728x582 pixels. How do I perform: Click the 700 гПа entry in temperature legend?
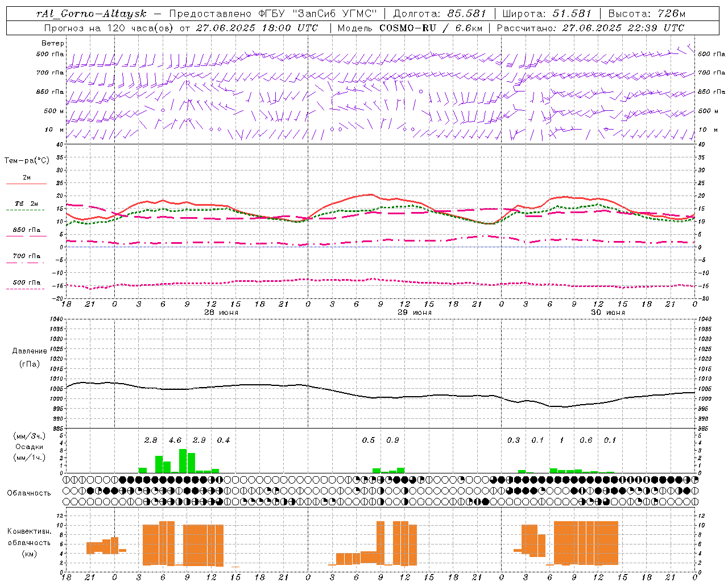point(27,256)
